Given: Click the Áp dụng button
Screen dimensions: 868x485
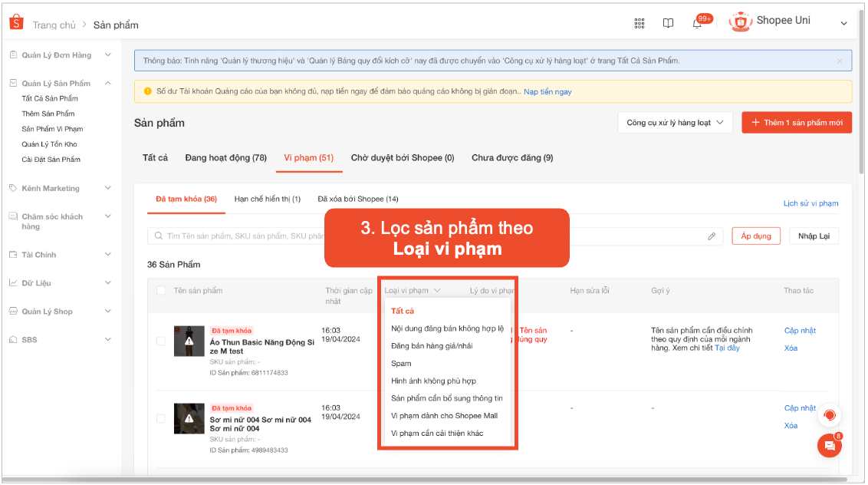Looking at the screenshot, I should pos(755,236).
